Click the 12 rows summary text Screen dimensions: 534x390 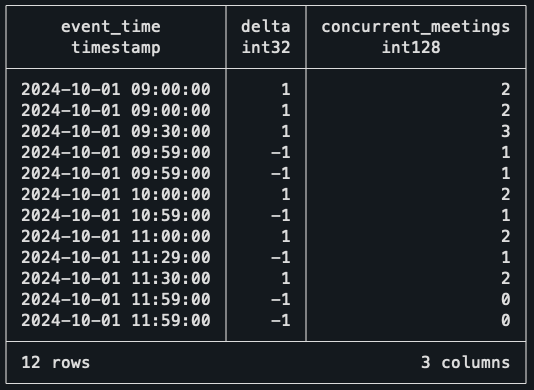click(x=56, y=363)
